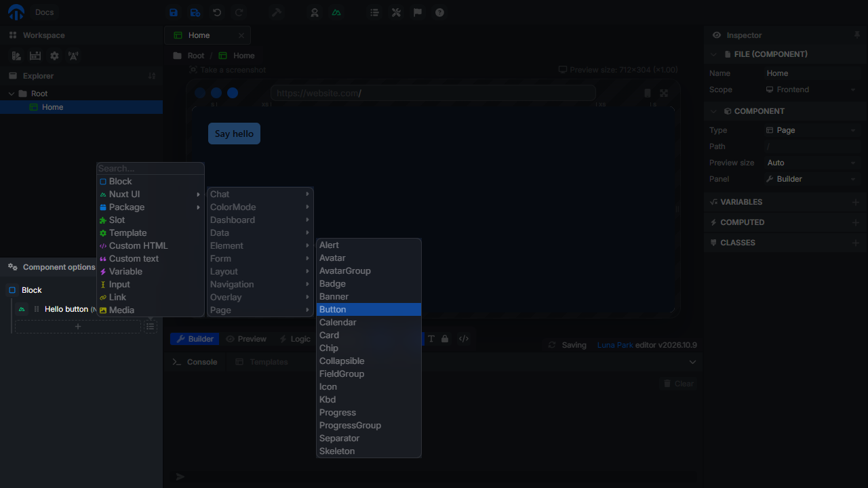This screenshot has height=488, width=868.
Task: Click the broadcast antenna icon under Workspace
Action: pos(73,56)
